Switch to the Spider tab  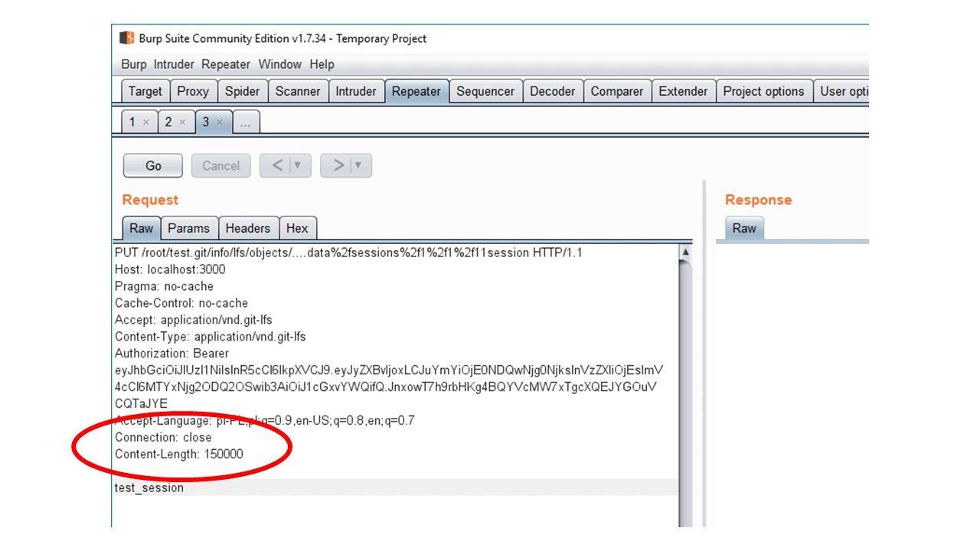242,91
